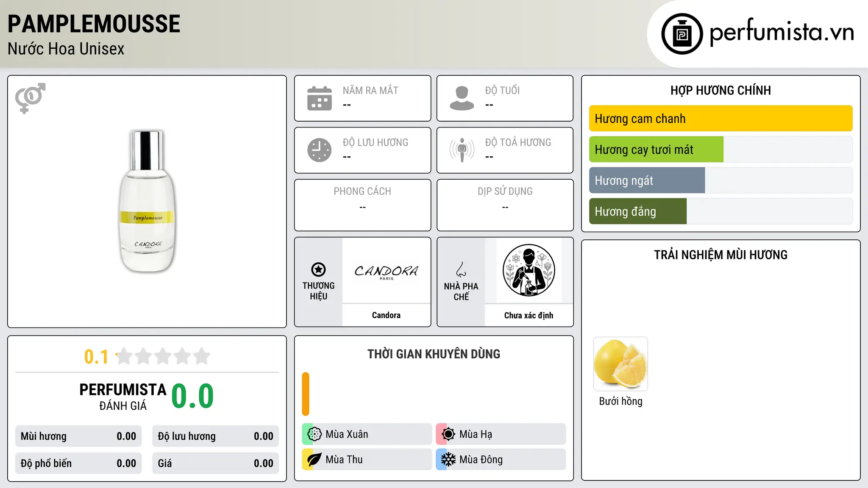Click the Hợp hương chính heading
Viewport: 868px width, 488px height.
[x=721, y=90]
